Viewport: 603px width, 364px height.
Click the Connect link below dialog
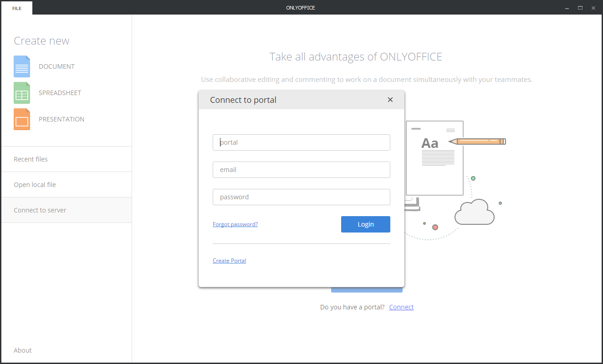[x=401, y=307]
